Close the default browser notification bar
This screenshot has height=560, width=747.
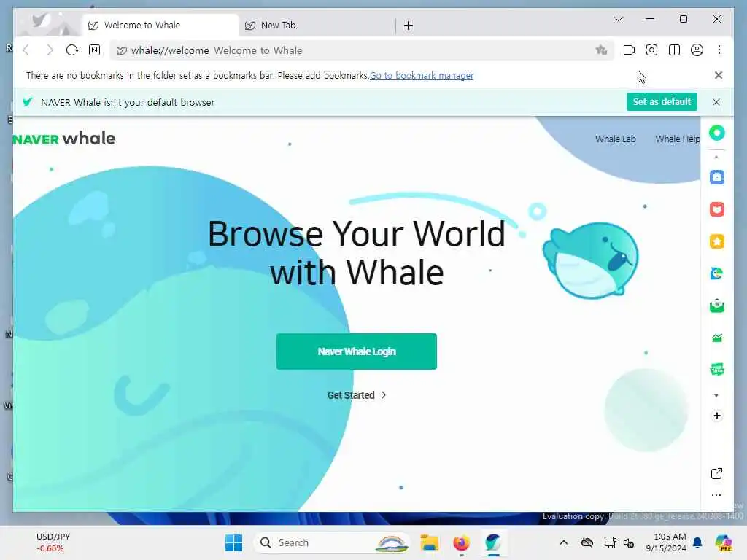click(716, 102)
